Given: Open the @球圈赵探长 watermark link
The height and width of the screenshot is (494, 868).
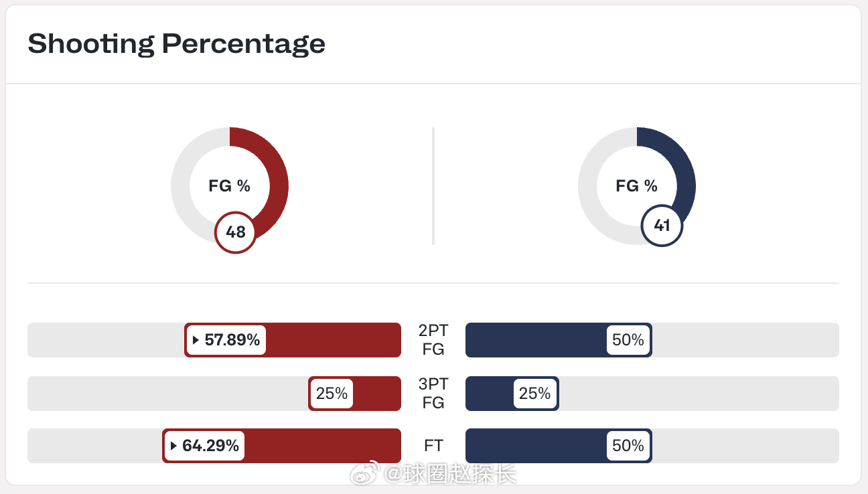Looking at the screenshot, I should pos(450,474).
